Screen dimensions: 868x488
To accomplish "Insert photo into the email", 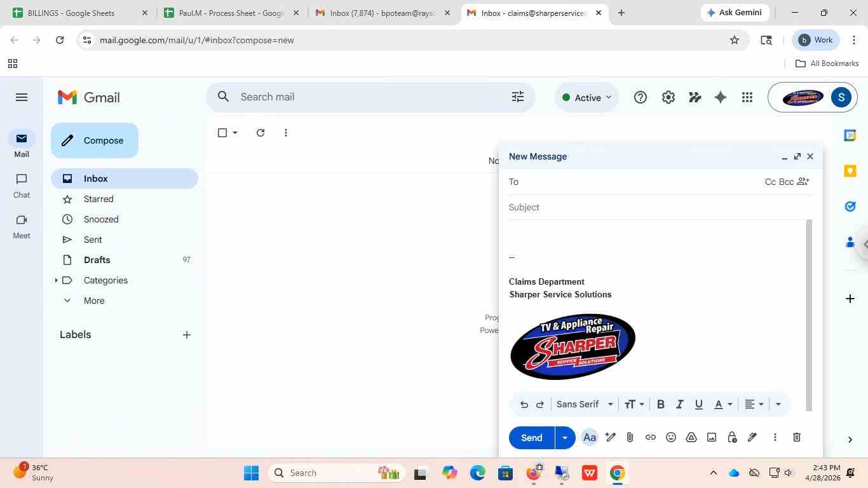I will point(712,437).
